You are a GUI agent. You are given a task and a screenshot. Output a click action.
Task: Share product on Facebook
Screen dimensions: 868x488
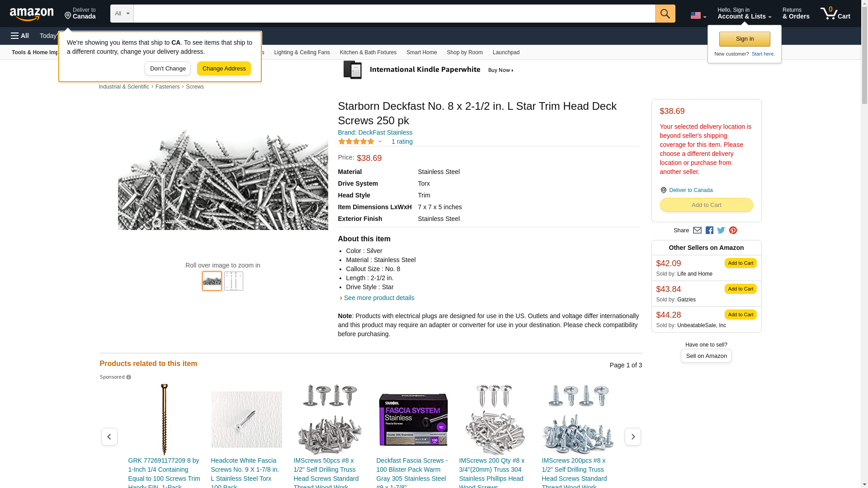point(709,230)
